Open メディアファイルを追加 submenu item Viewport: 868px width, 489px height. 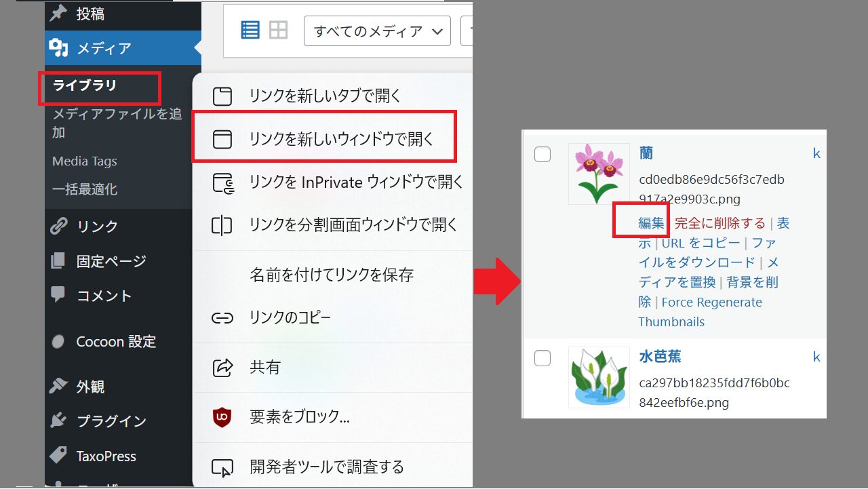point(118,123)
